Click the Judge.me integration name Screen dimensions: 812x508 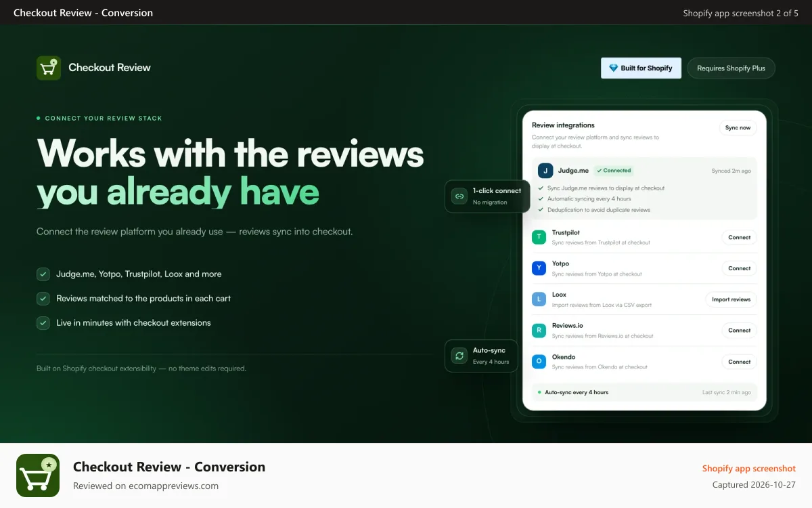(573, 171)
